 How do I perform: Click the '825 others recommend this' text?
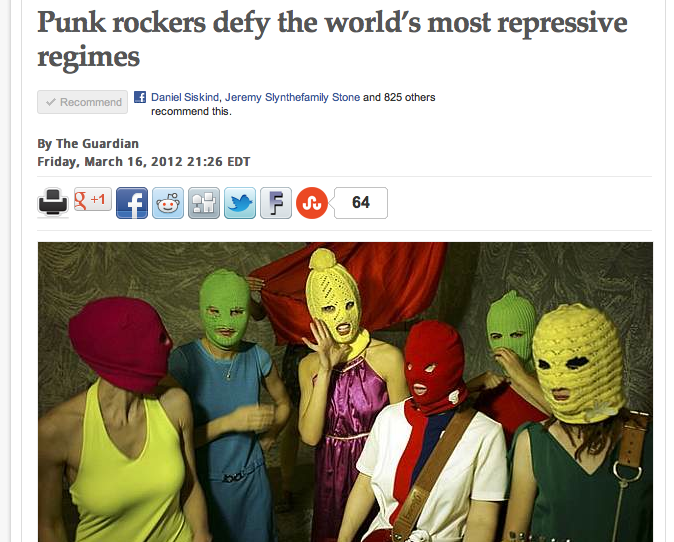pyautogui.click(x=293, y=104)
